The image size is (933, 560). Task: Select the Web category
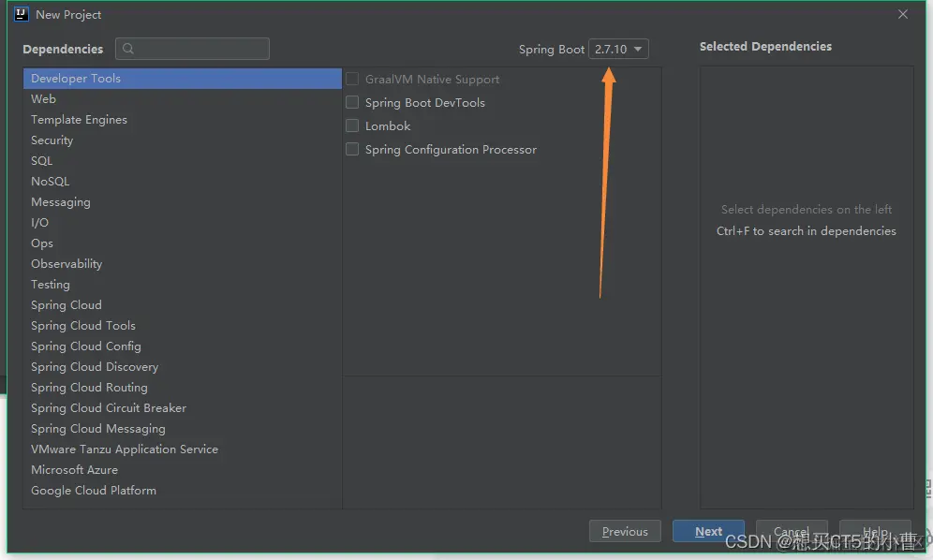pos(182,98)
